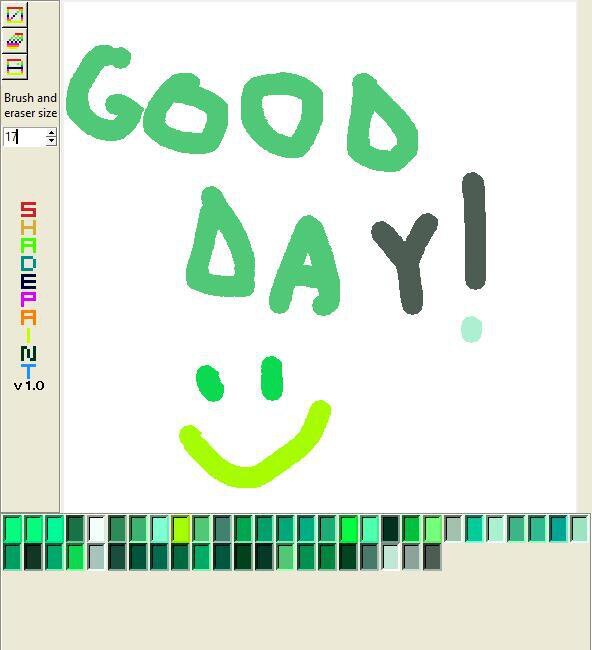This screenshot has width=592, height=650.
Task: Click the pale mint exclamation dot on canvas
Action: (471, 330)
